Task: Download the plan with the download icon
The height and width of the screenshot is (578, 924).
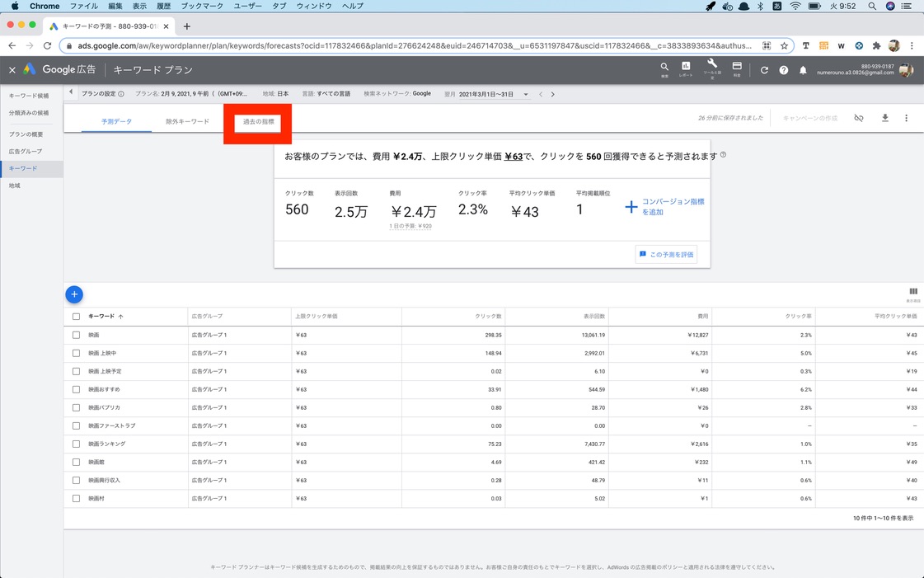Action: 884,118
